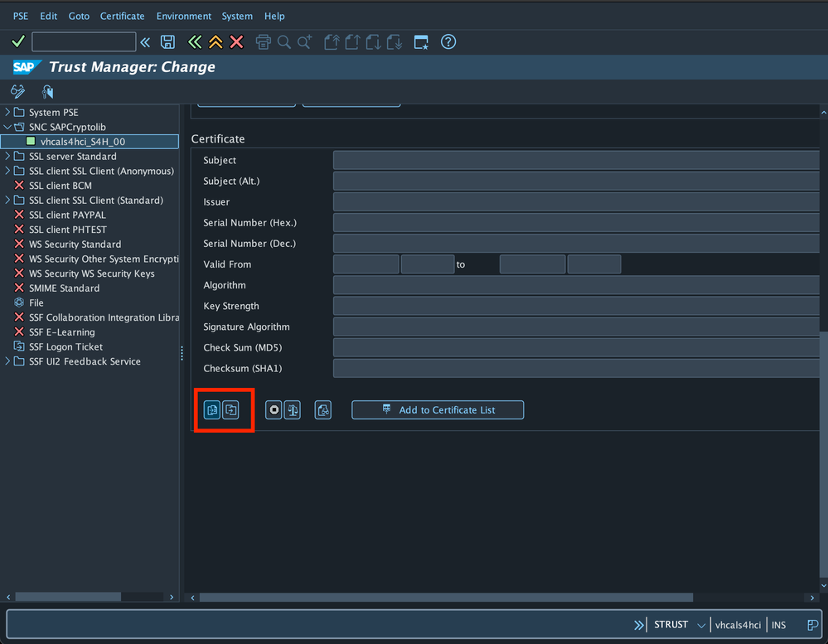Click the Last Page icon

[x=395, y=41]
